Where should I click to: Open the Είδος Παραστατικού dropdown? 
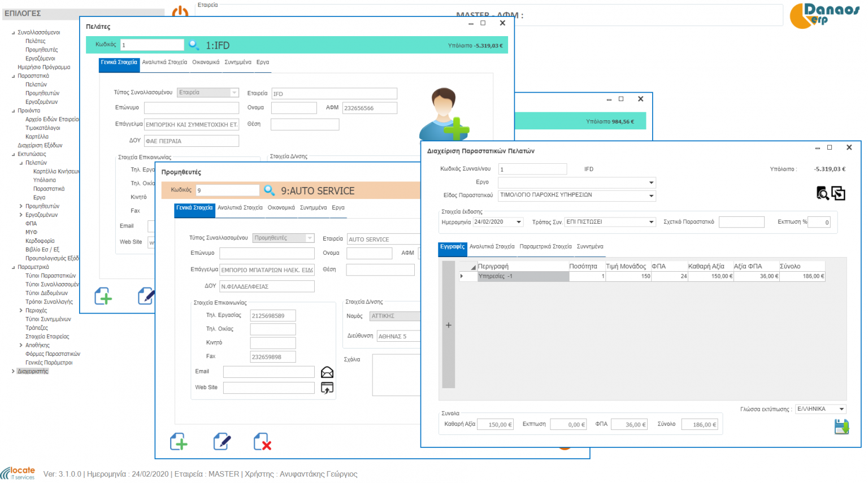pyautogui.click(x=651, y=195)
